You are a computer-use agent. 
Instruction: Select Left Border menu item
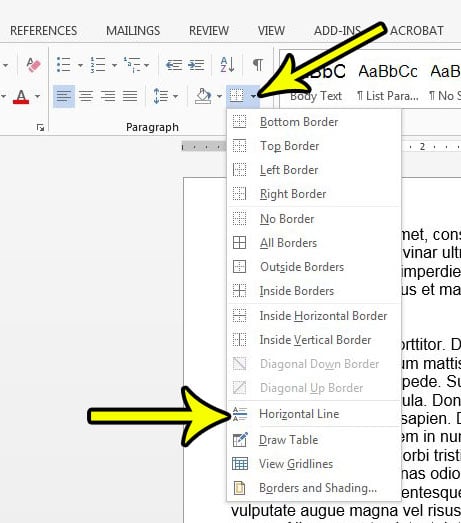tap(314, 170)
